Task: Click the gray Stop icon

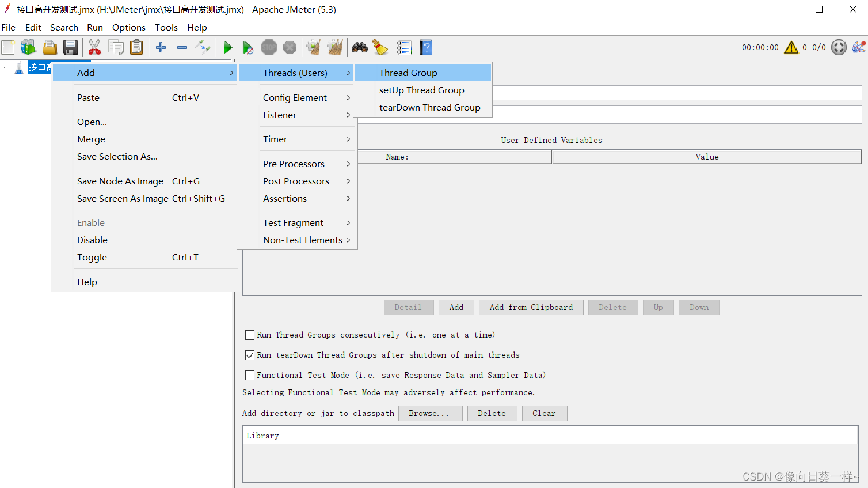Action: click(x=269, y=47)
